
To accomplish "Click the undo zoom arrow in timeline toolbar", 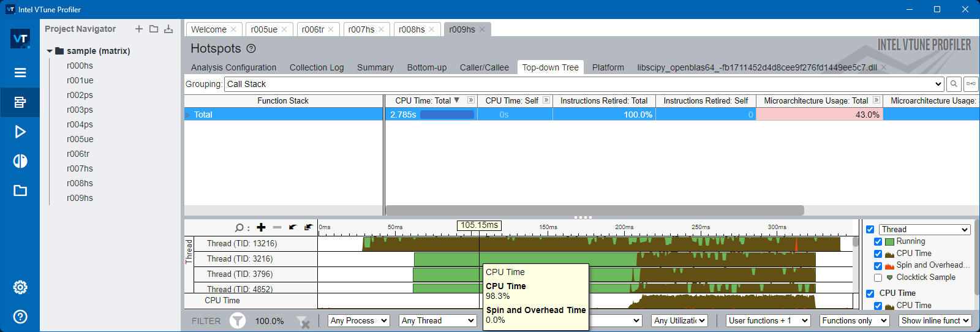I will point(293,227).
